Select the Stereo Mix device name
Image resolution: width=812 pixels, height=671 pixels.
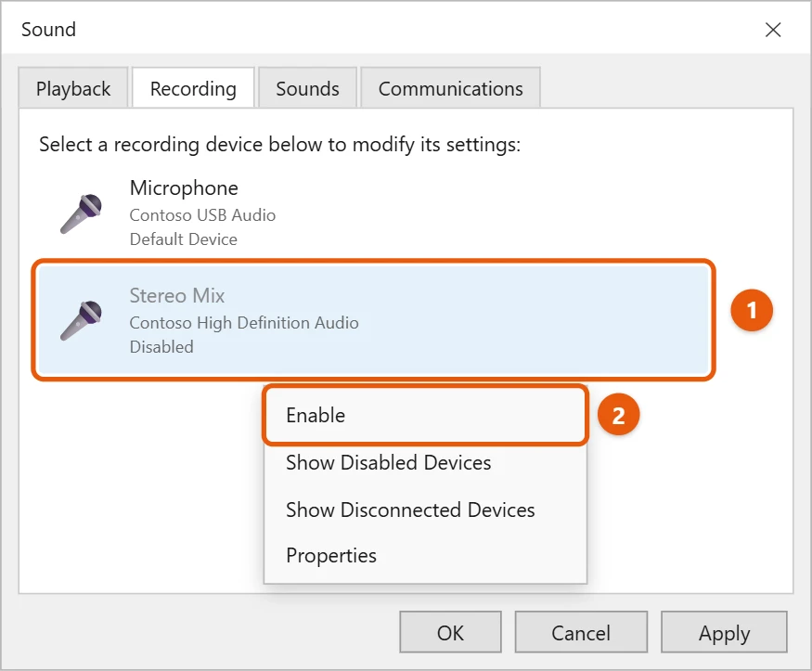(x=177, y=296)
